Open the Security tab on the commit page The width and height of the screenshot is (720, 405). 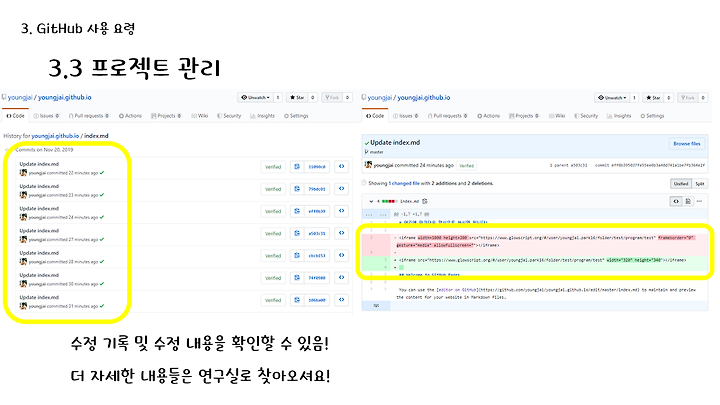(x=586, y=116)
